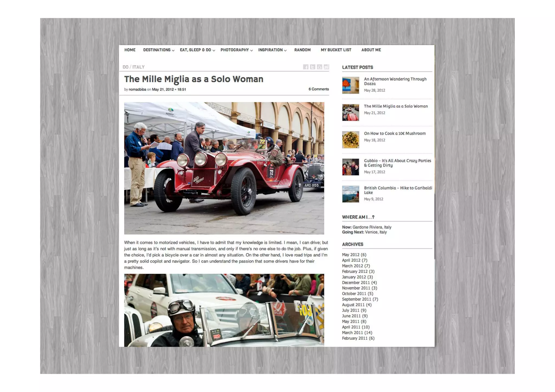Open the March 2011 archive
Image resolution: width=555 pixels, height=392 pixels.
(x=357, y=333)
